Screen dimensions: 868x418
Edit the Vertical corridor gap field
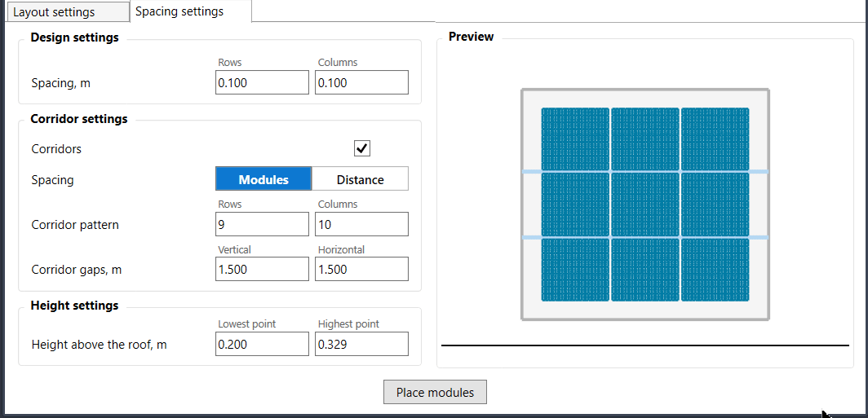tap(262, 269)
